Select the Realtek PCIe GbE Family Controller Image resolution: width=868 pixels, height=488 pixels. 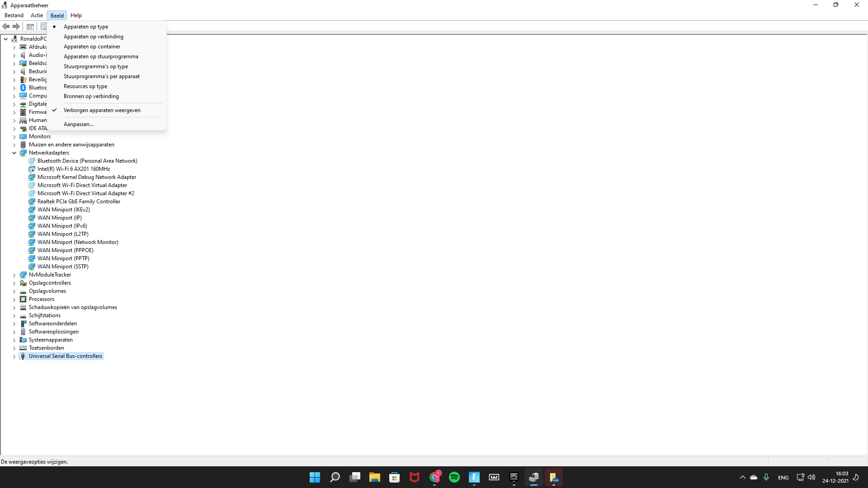(79, 202)
